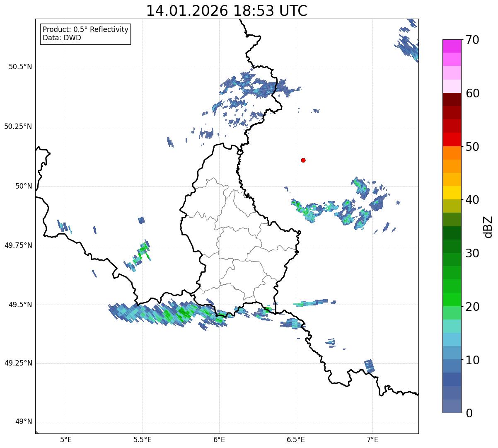Click the 49.75°N latitude label

coord(18,245)
